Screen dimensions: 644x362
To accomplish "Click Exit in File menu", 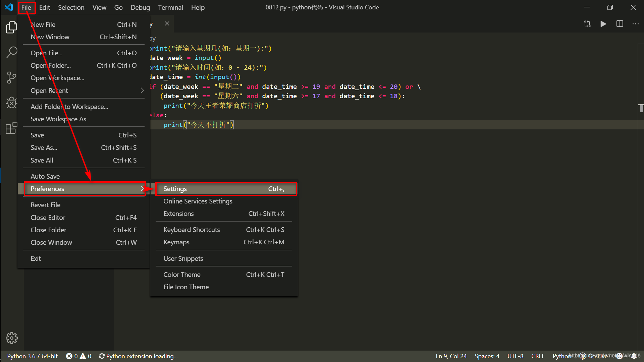I will 84,258.
